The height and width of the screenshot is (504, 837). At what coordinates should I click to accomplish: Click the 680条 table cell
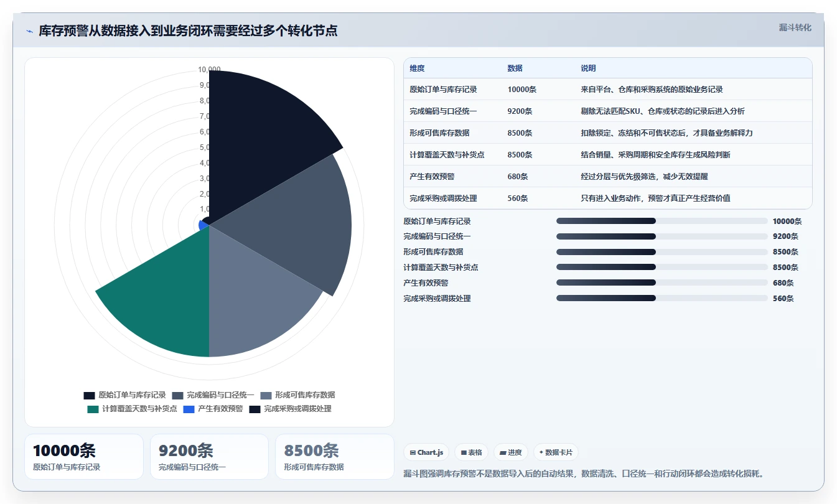pos(517,177)
